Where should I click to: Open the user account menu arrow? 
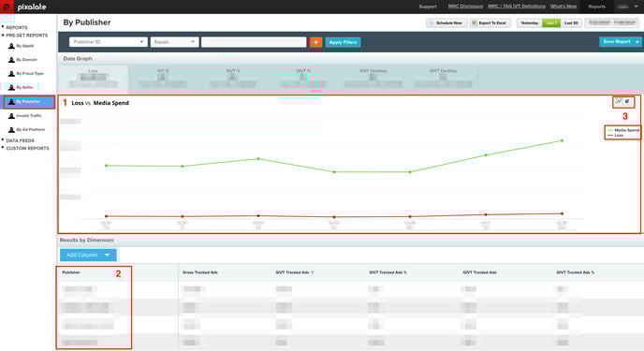tap(636, 7)
